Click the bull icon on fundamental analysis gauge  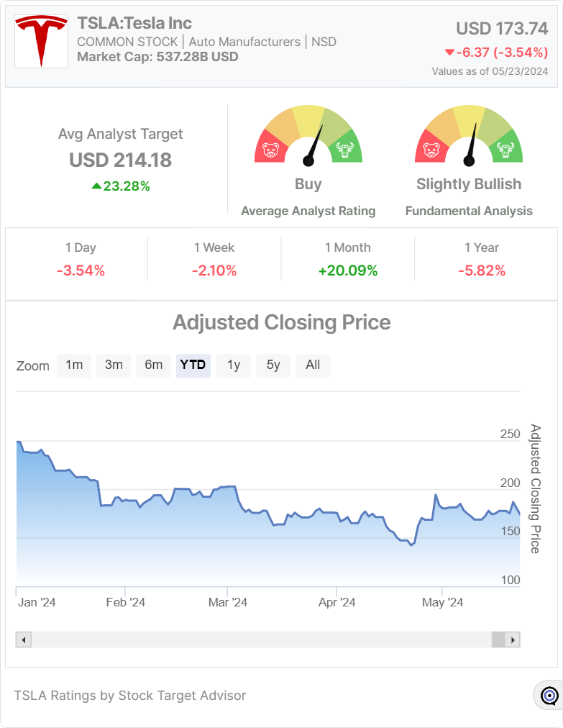pos(506,151)
